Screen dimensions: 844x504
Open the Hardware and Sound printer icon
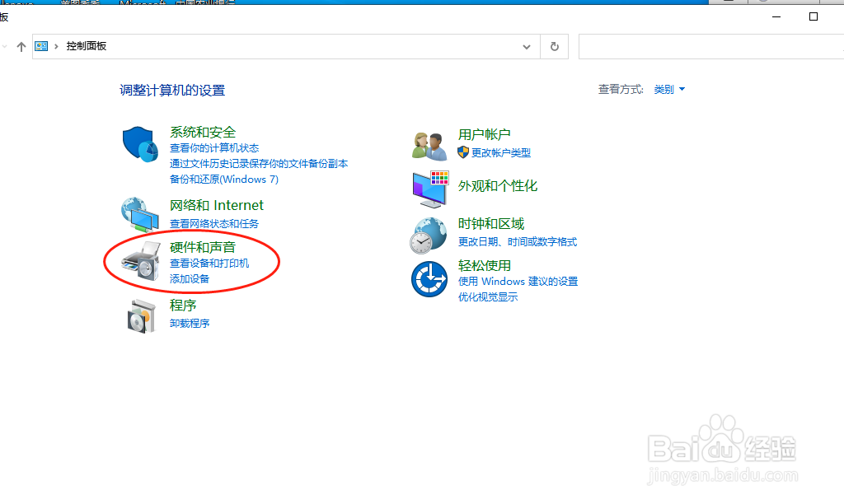click(x=141, y=261)
